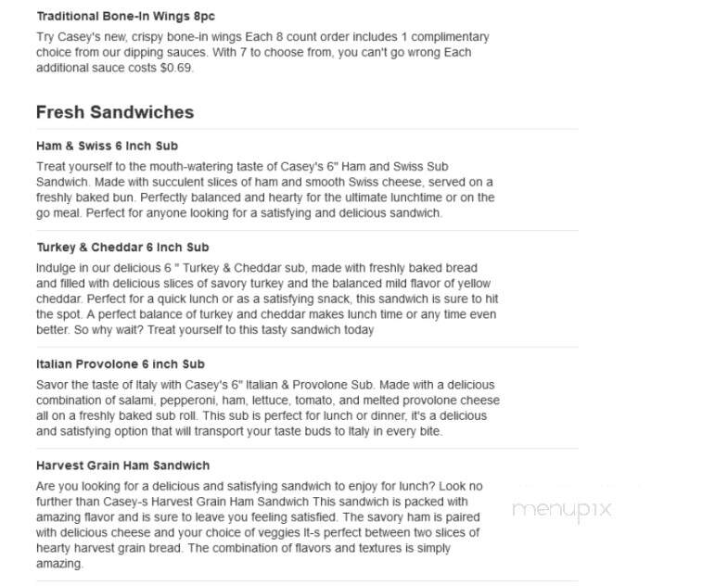This screenshot has width=728, height=586.
Task: Select Harvest Grain Ham Sandwich item
Action: [x=123, y=465]
